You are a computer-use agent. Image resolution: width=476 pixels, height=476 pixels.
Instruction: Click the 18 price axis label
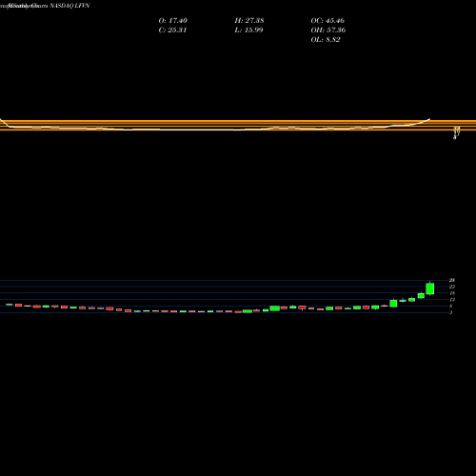(x=452, y=293)
